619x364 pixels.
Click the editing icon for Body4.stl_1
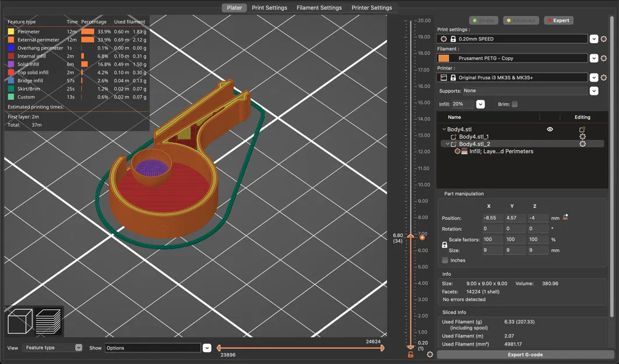coord(582,137)
